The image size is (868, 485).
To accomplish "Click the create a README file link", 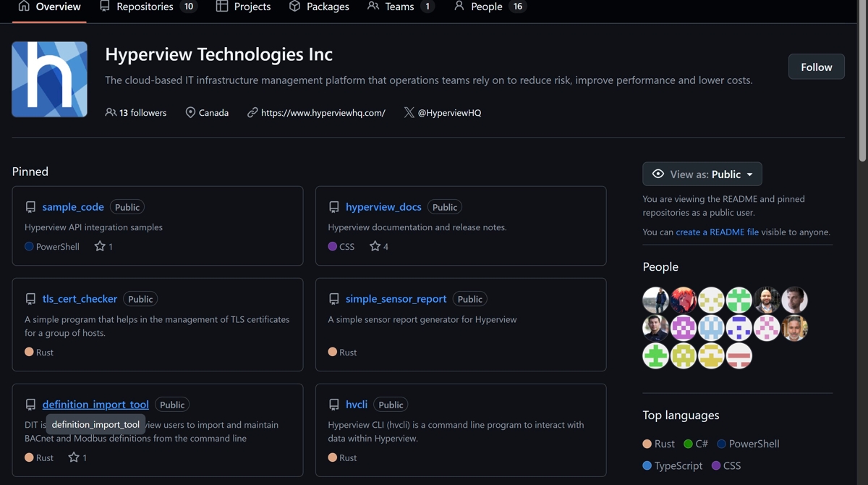I will 717,232.
